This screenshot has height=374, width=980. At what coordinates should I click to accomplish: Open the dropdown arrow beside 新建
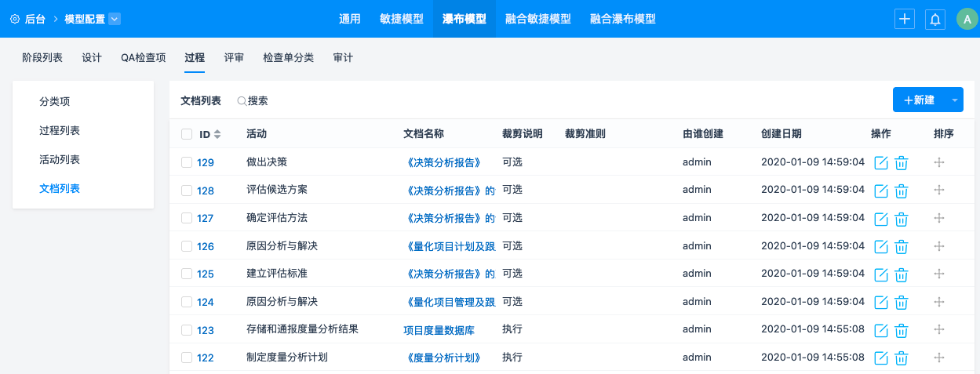[955, 100]
